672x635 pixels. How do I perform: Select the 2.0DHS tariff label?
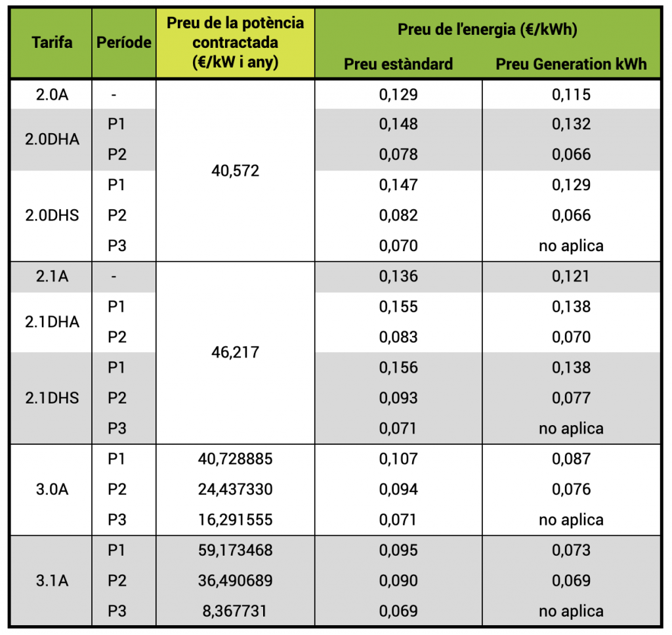click(52, 215)
